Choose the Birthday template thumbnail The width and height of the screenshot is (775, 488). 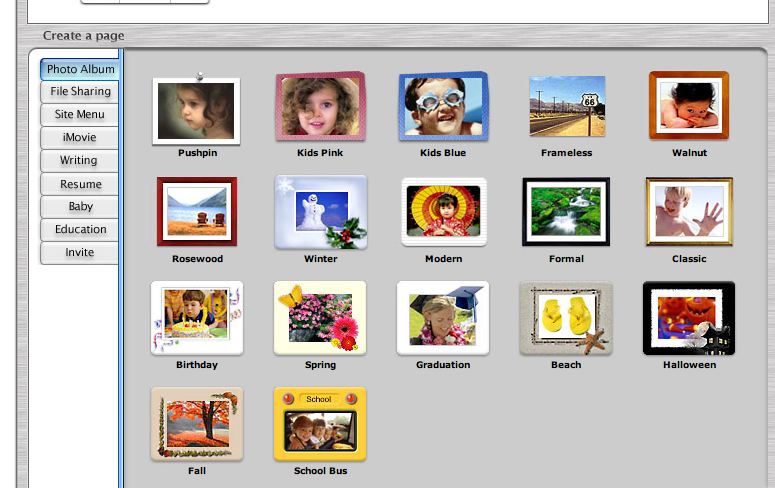click(197, 318)
